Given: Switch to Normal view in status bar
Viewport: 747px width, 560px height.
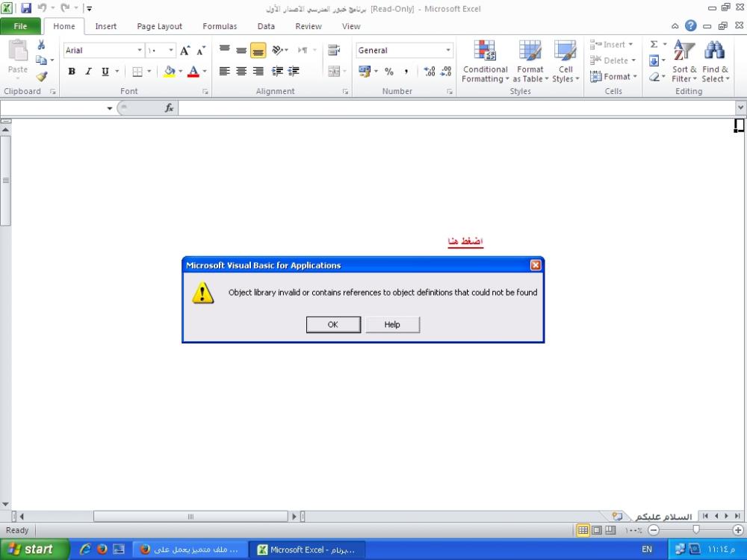Looking at the screenshot, I should pyautogui.click(x=583, y=530).
